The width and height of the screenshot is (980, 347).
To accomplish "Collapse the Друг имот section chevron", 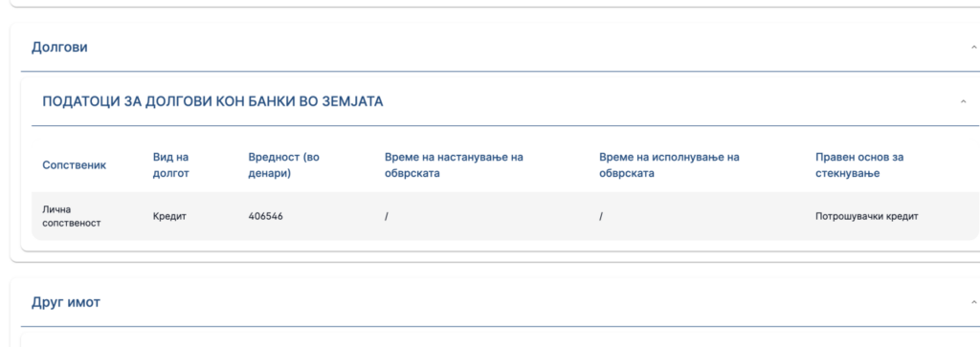I will 973,303.
